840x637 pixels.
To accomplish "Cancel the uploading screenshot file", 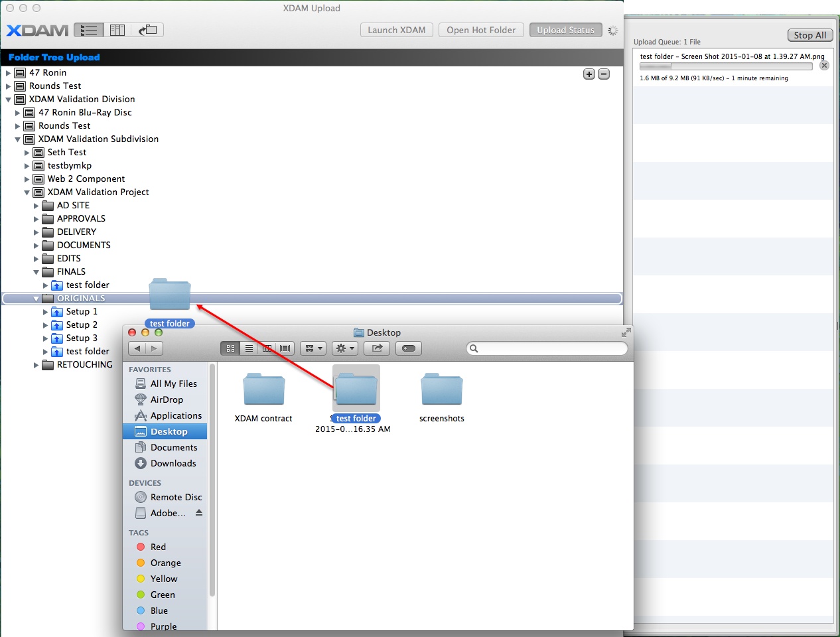I will click(x=824, y=66).
